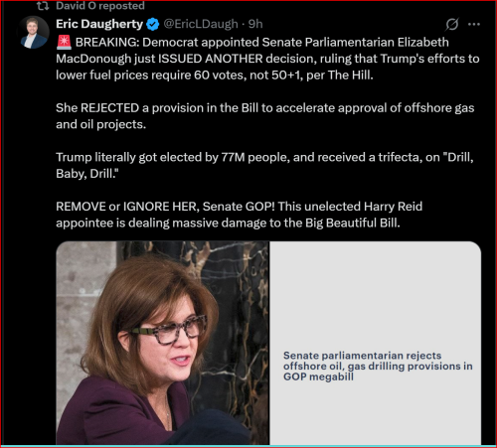
Task: Click the 9h post timestamp
Action: pyautogui.click(x=255, y=24)
